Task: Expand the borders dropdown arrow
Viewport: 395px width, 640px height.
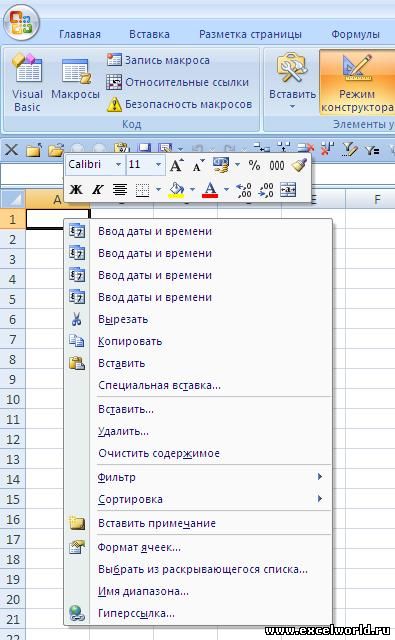Action: [158, 189]
